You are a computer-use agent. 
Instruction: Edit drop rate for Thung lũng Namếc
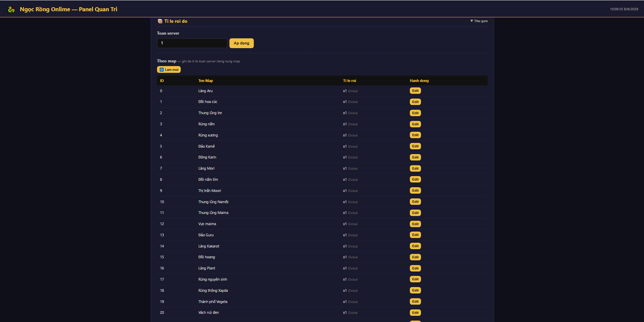tap(415, 201)
